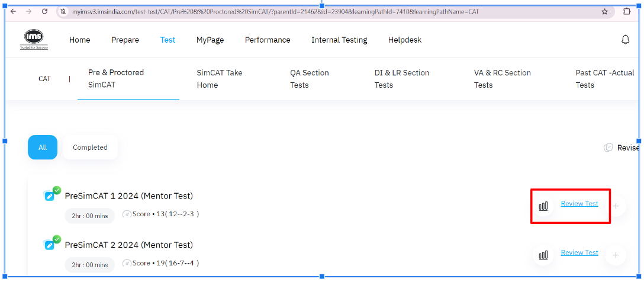Click the score gauge icon for PreSimCAT 2
Viewport: 644px width, 282px height.
coord(127,263)
